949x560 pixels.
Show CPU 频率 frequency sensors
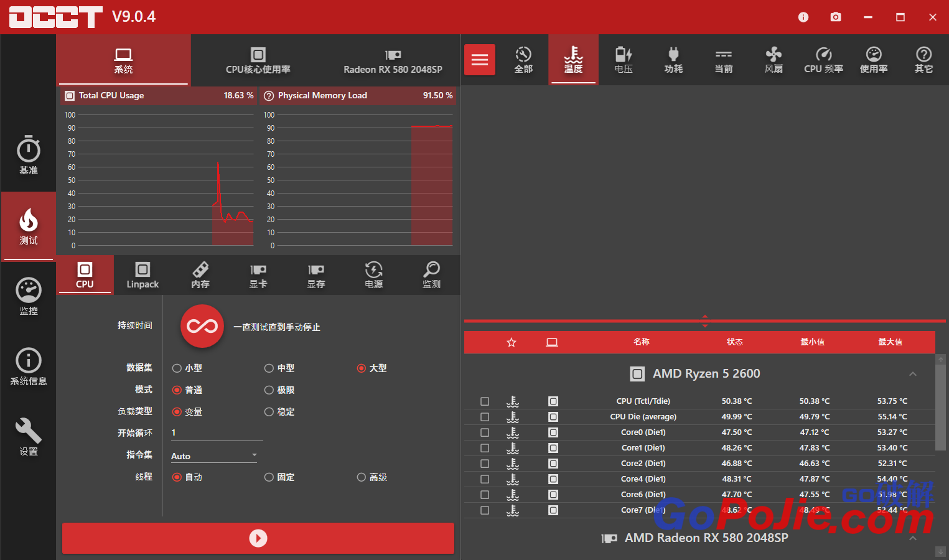(x=823, y=60)
